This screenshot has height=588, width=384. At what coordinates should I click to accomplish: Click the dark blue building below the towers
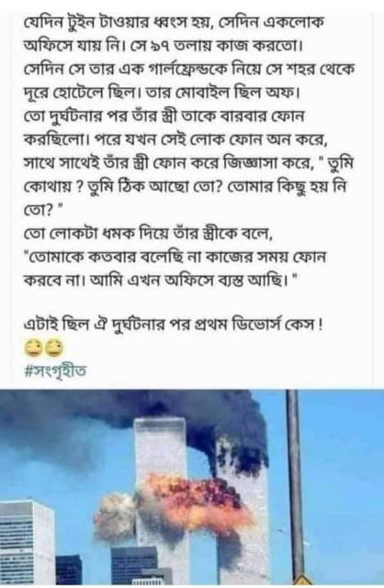(135, 564)
